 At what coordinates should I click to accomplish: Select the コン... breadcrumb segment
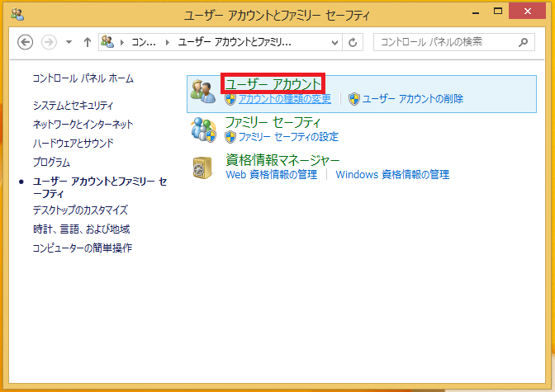click(x=144, y=42)
